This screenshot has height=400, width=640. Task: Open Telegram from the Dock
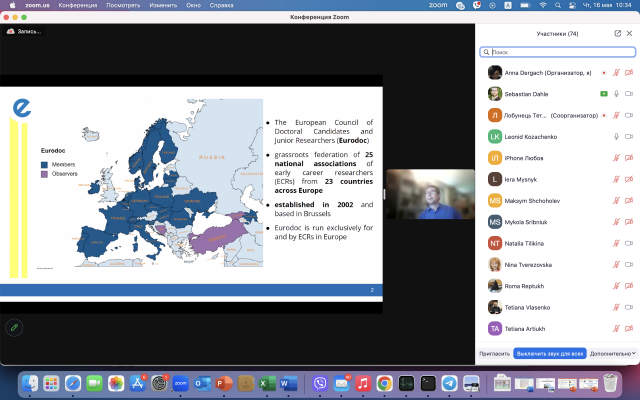449,384
